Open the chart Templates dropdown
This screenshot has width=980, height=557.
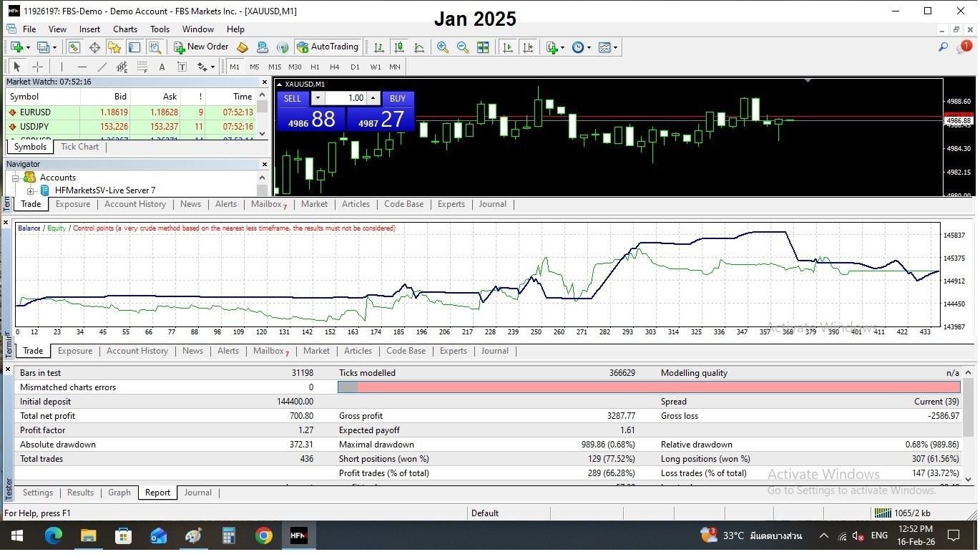pyautogui.click(x=607, y=47)
